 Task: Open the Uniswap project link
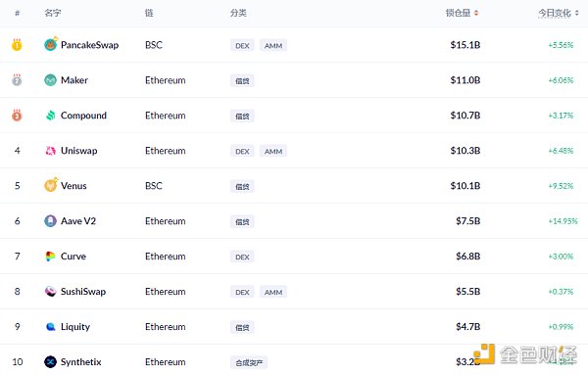tap(79, 151)
